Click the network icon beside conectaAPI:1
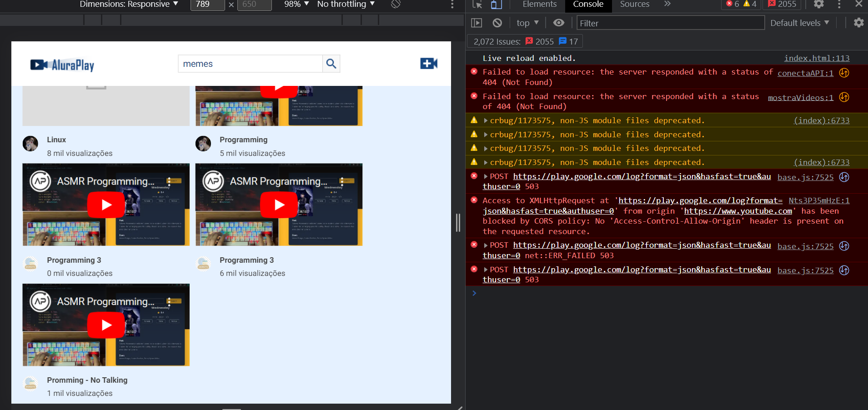The image size is (868, 410). (x=844, y=73)
